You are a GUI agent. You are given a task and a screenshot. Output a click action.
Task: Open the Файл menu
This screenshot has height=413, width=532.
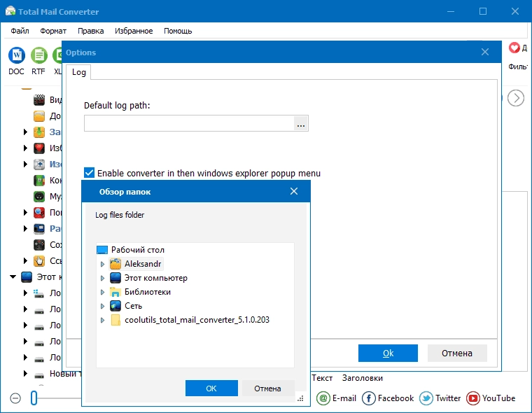[x=20, y=31]
